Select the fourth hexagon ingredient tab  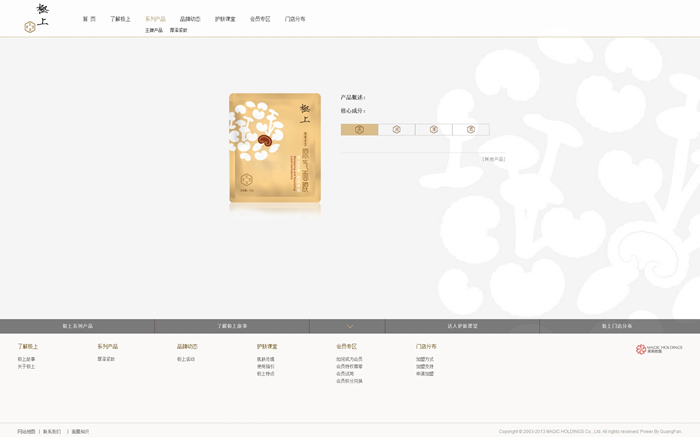(471, 129)
